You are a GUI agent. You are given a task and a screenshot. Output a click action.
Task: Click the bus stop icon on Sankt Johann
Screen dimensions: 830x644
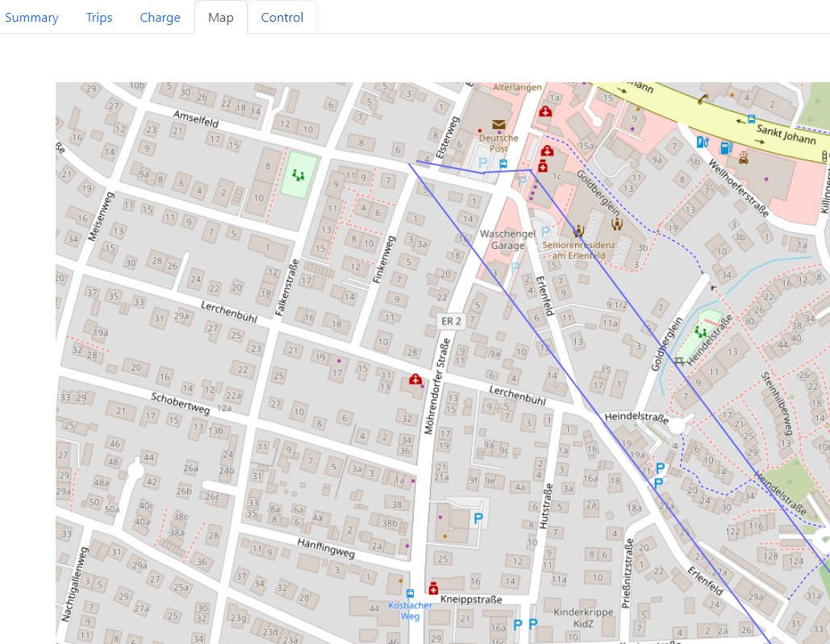(x=751, y=119)
